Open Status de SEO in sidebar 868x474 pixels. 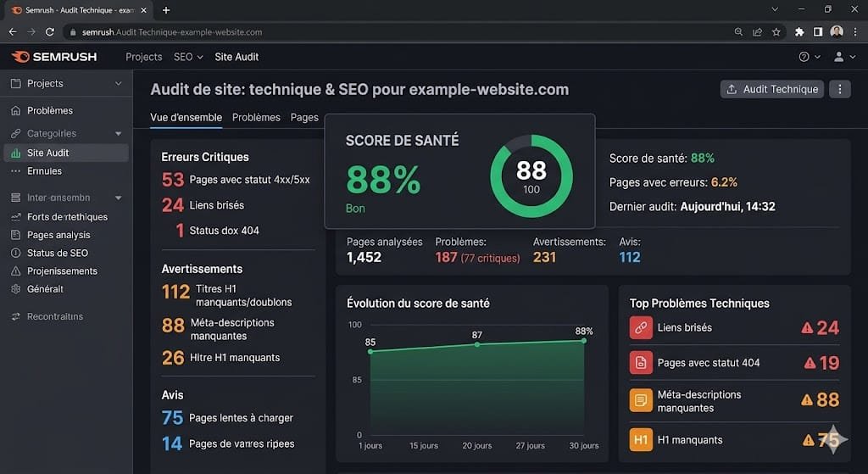point(58,253)
